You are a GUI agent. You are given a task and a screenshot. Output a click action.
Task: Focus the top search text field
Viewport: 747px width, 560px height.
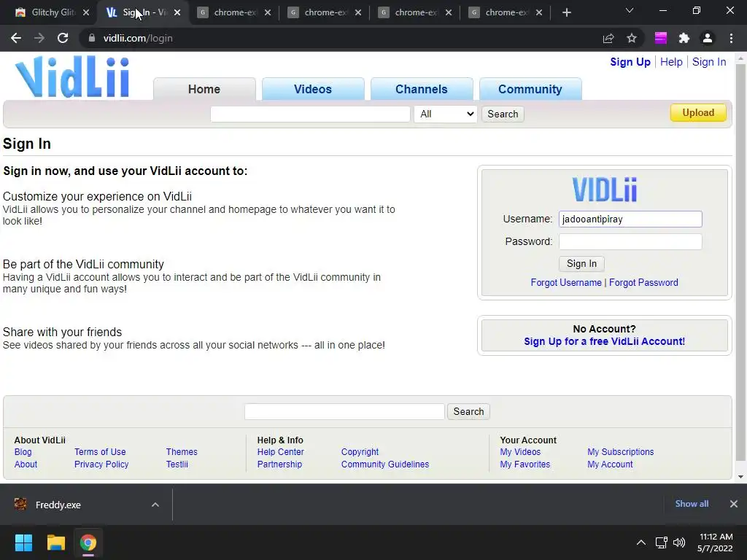click(x=310, y=114)
